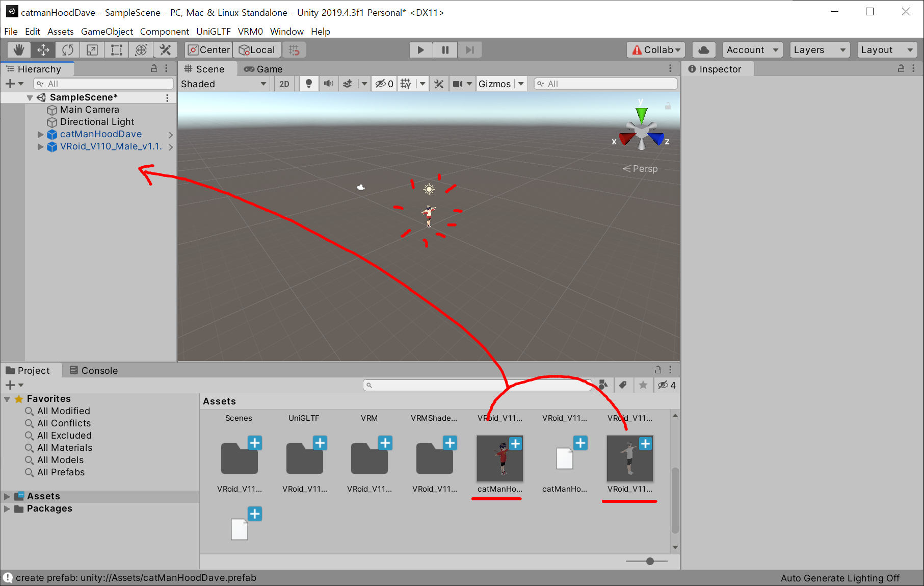Open the Collab dropdown

(x=655, y=49)
